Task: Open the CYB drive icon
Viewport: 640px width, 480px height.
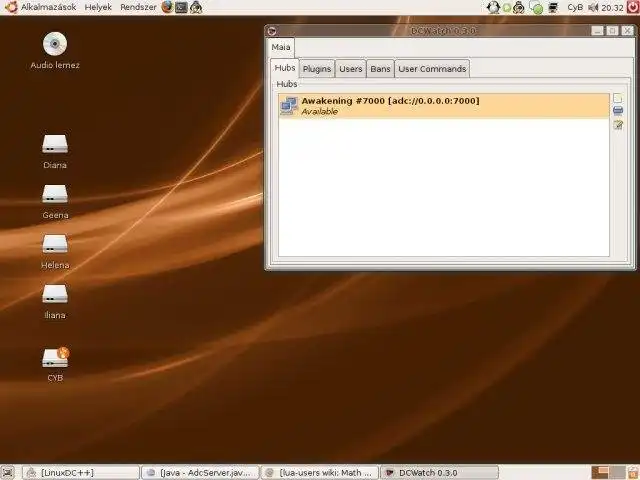Action: 56,357
